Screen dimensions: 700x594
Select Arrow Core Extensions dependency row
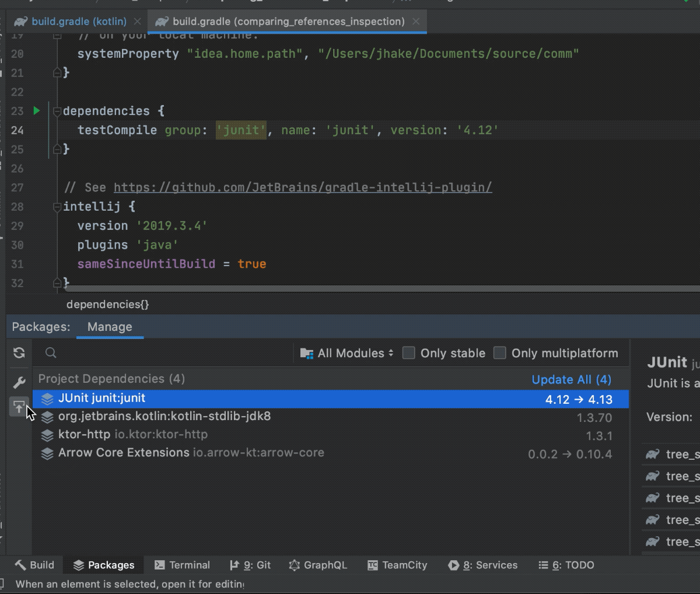pyautogui.click(x=331, y=453)
